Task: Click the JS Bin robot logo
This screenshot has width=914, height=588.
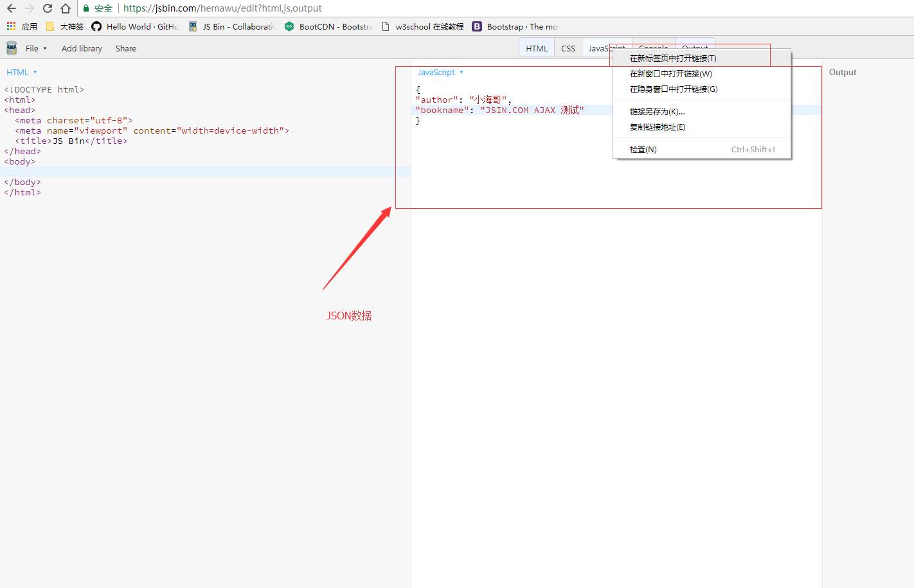Action: (x=11, y=48)
